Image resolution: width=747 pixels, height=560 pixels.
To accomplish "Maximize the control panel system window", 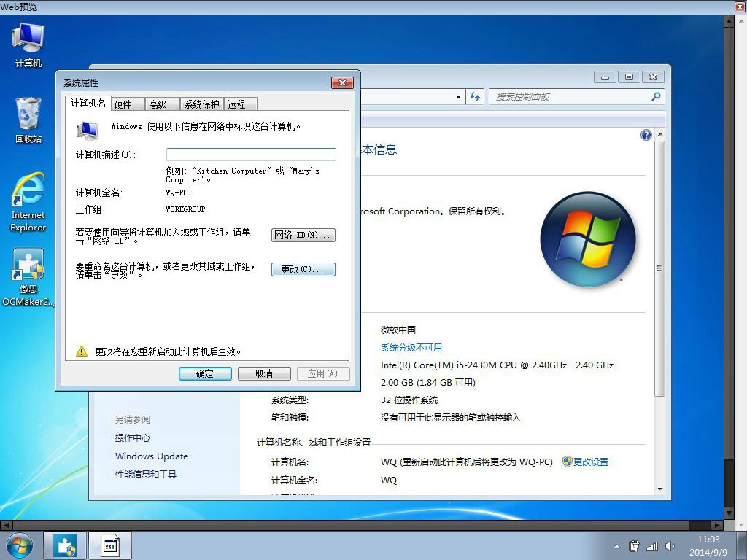I will click(630, 77).
